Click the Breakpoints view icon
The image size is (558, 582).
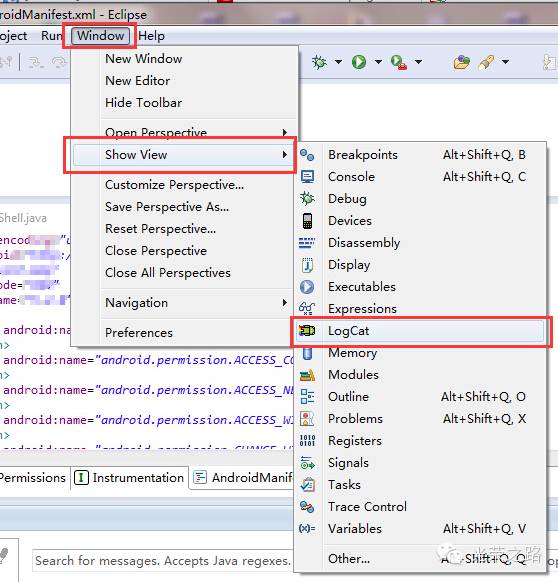(307, 155)
